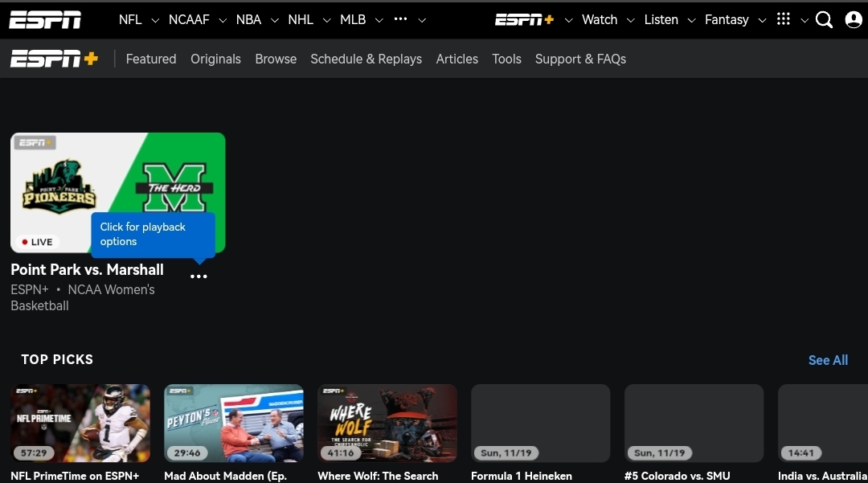
Task: Select the Colorado vs. SMU placeholder thumbnail
Action: coord(694,424)
